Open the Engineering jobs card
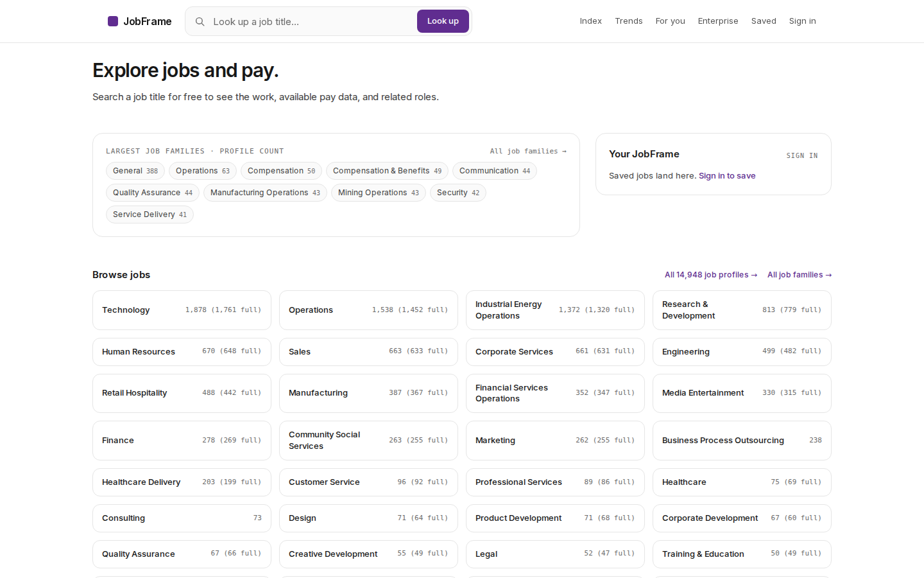This screenshot has width=924, height=578. coord(742,352)
